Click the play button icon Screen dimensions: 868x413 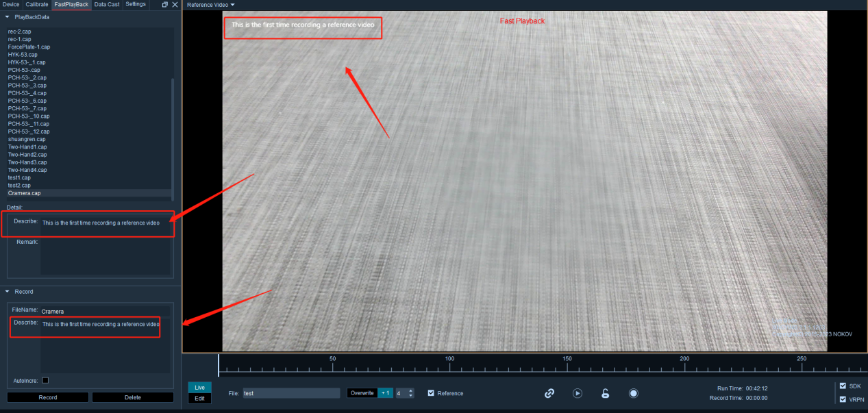[x=578, y=393]
